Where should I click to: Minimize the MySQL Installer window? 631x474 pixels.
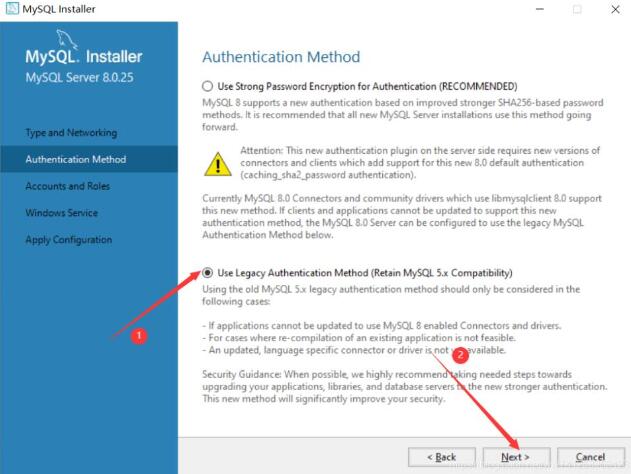coord(540,9)
